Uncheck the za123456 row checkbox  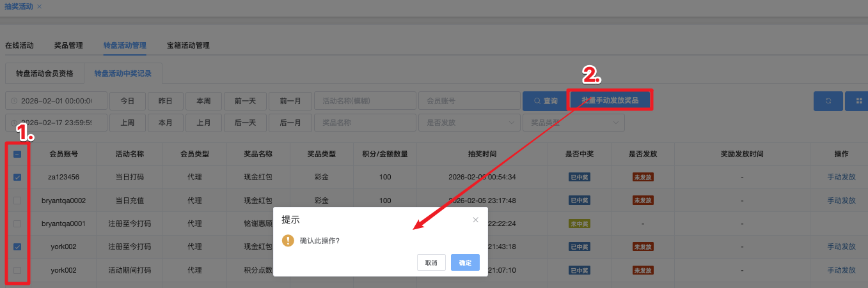[17, 177]
